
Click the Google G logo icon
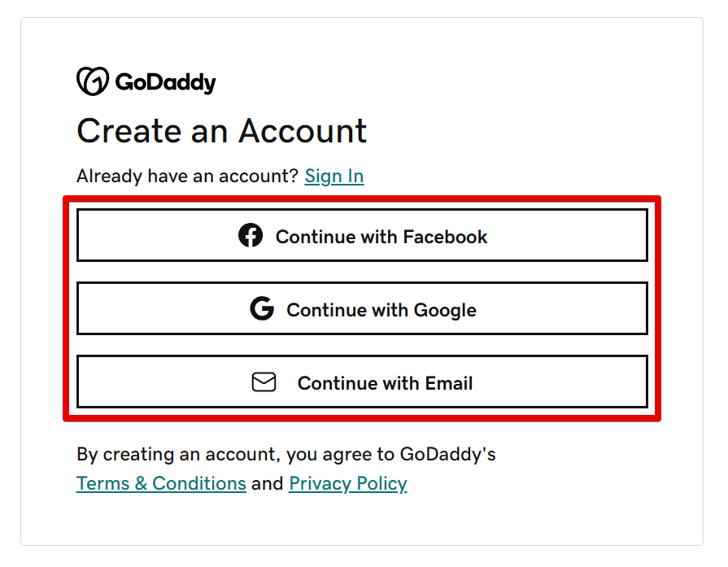262,309
